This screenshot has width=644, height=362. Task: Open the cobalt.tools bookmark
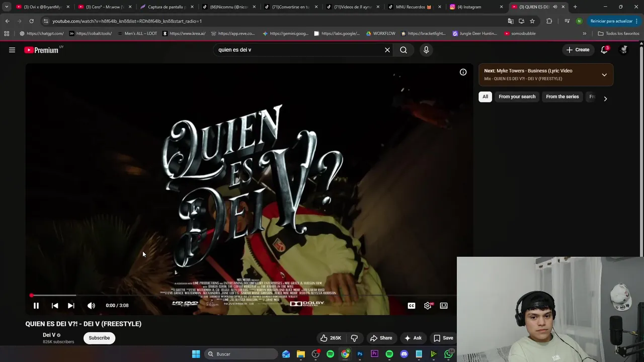coord(90,34)
